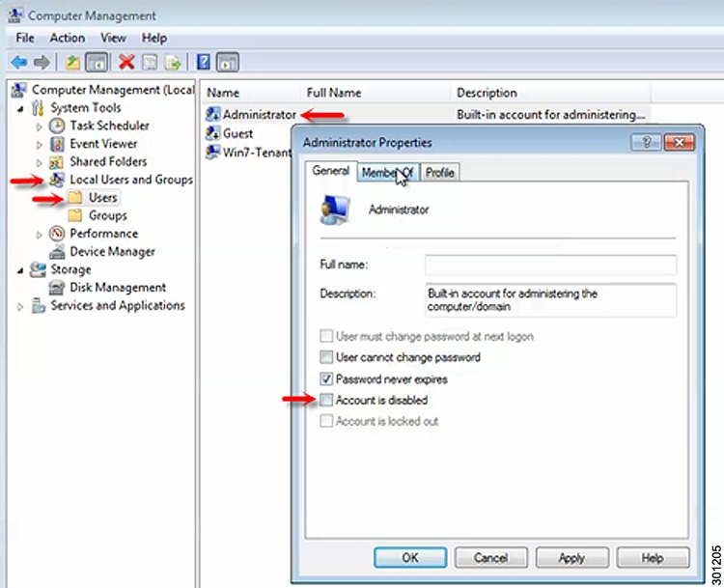The image size is (724, 588).
Task: Click the Properties toolbar icon
Action: pyautogui.click(x=149, y=62)
